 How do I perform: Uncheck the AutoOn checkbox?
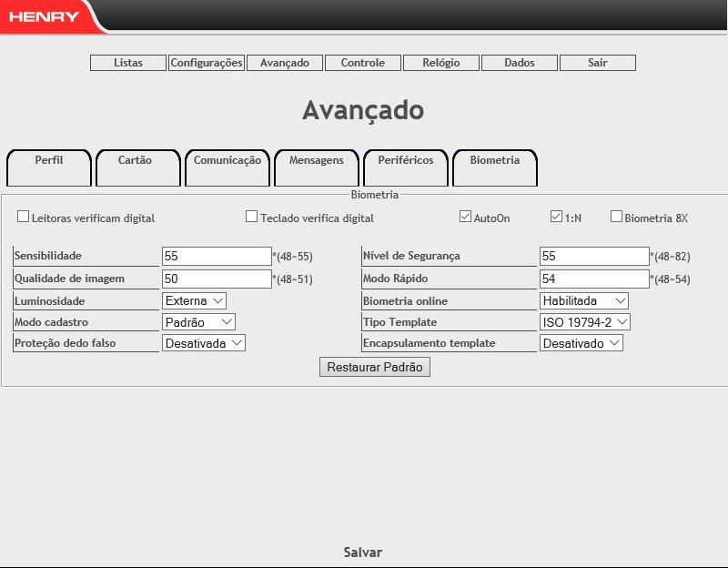[x=466, y=218]
